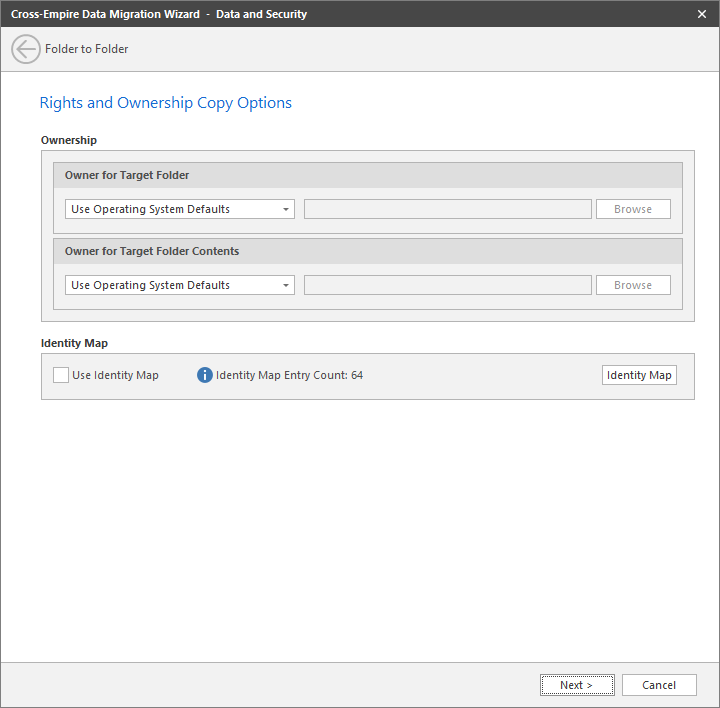Screen dimensions: 720x708
Task: Close the Migration Wizard window
Action: click(702, 14)
